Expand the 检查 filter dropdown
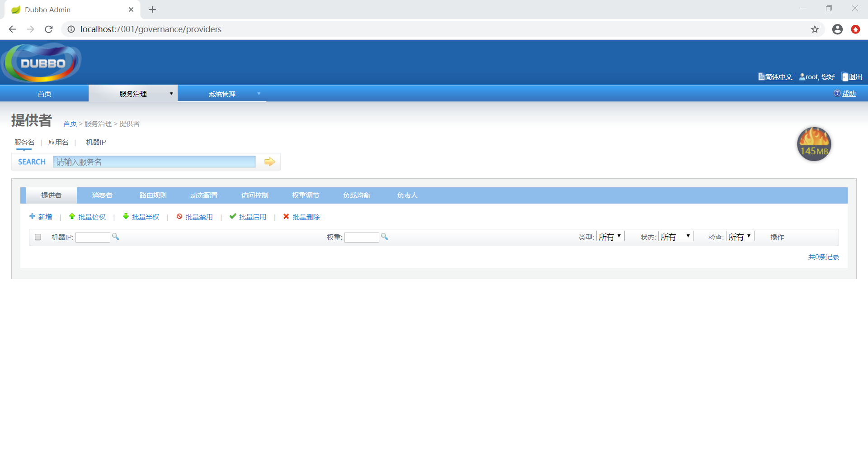Viewport: 868px width, 466px height. (x=740, y=237)
